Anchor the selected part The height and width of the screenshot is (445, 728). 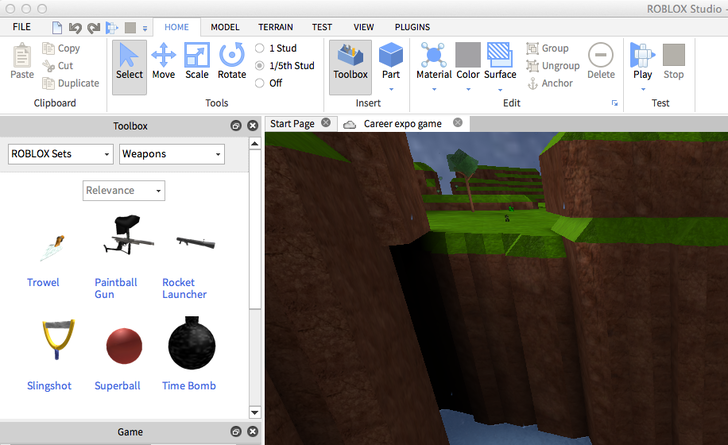pos(550,83)
